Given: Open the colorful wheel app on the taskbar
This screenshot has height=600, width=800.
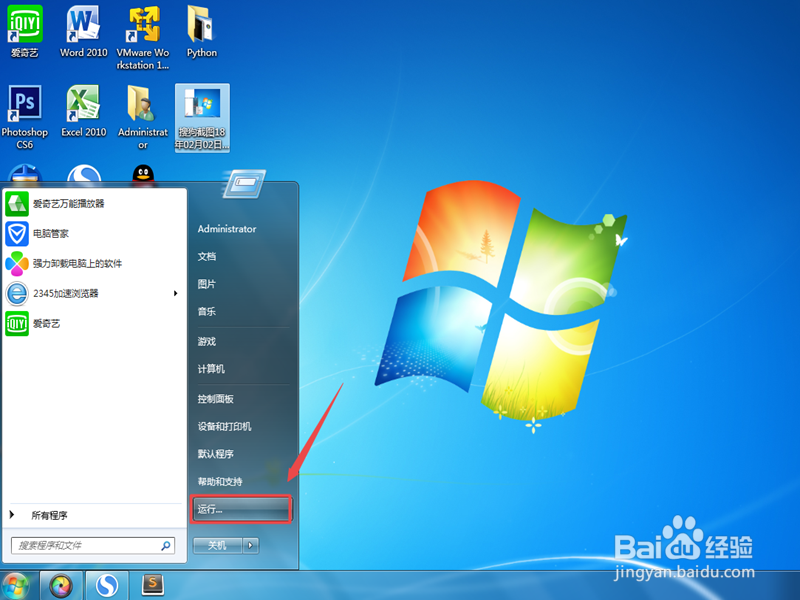Looking at the screenshot, I should [x=61, y=586].
